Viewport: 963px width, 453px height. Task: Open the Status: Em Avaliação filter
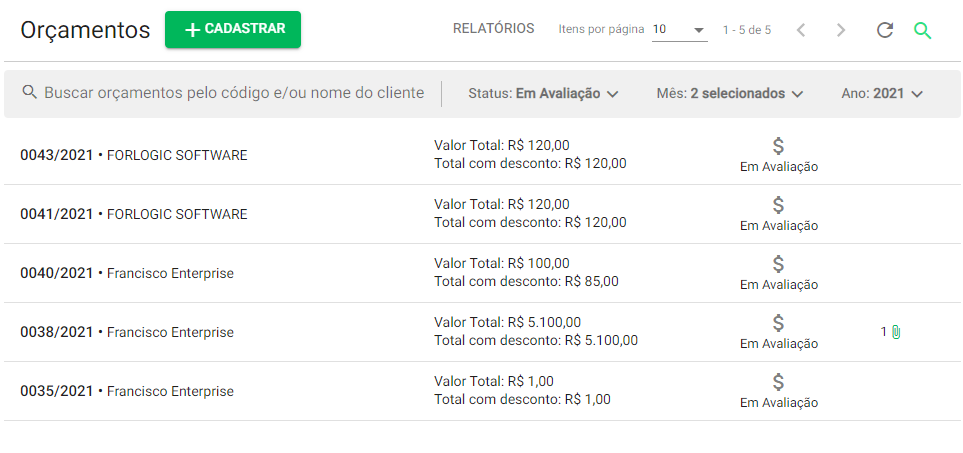coord(543,93)
